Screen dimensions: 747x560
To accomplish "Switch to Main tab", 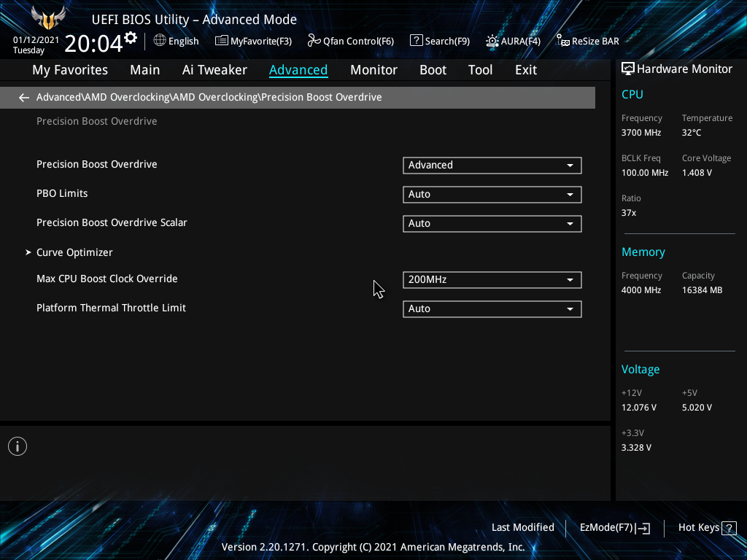I will click(145, 70).
